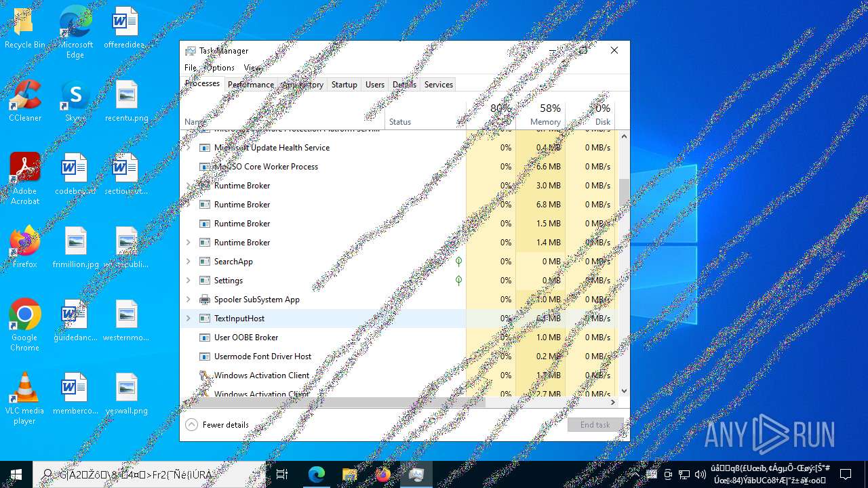
Task: Open Skype desktop shortcut
Action: click(75, 102)
